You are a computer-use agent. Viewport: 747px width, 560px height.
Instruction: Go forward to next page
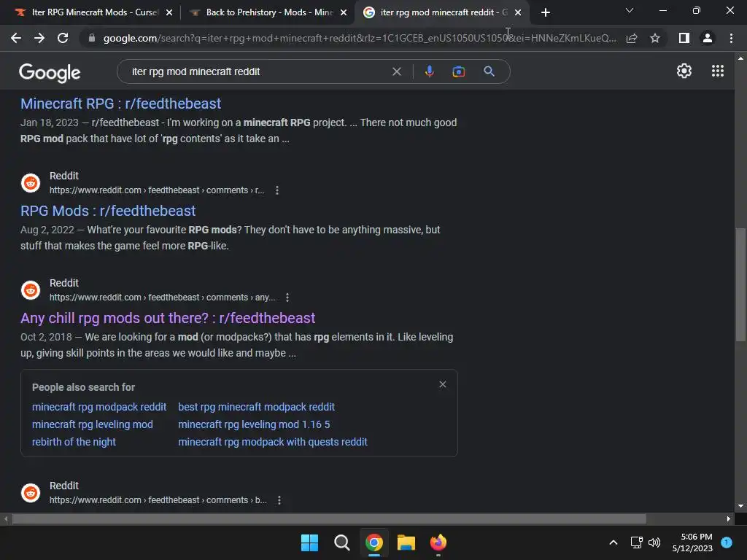click(x=39, y=38)
